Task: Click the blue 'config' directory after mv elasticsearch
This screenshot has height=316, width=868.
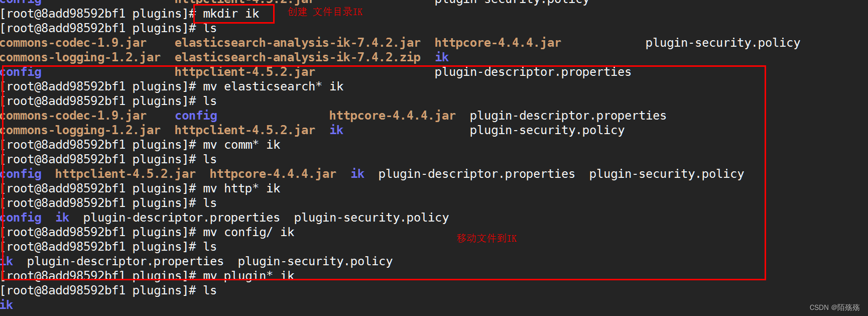Action: pyautogui.click(x=196, y=116)
